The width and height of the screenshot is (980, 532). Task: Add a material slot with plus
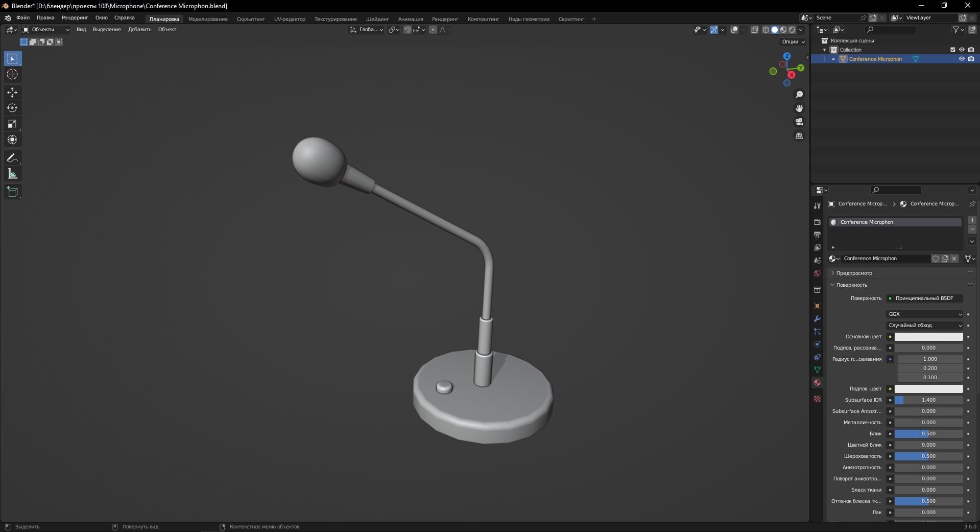972,220
